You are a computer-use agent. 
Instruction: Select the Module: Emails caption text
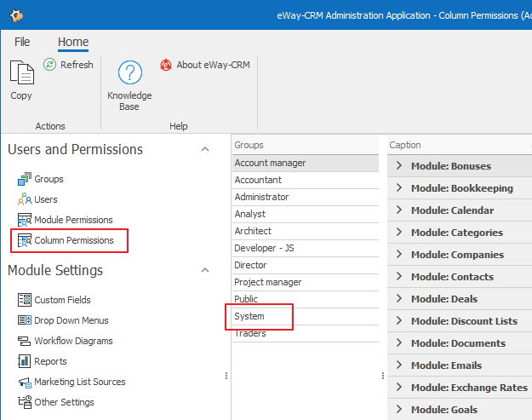(x=447, y=365)
